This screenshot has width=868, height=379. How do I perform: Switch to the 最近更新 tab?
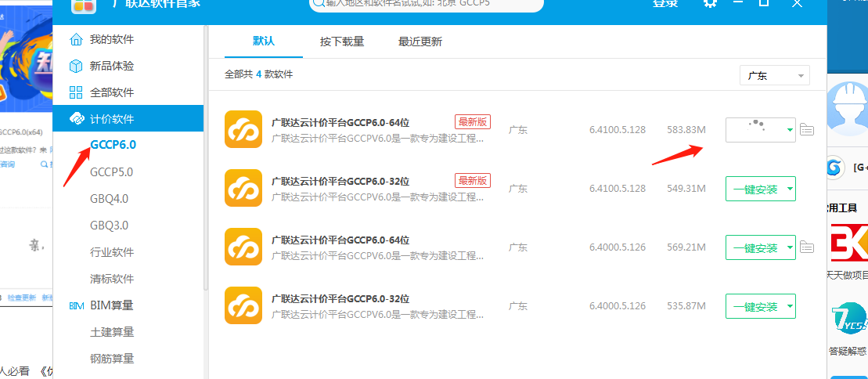[x=420, y=42]
